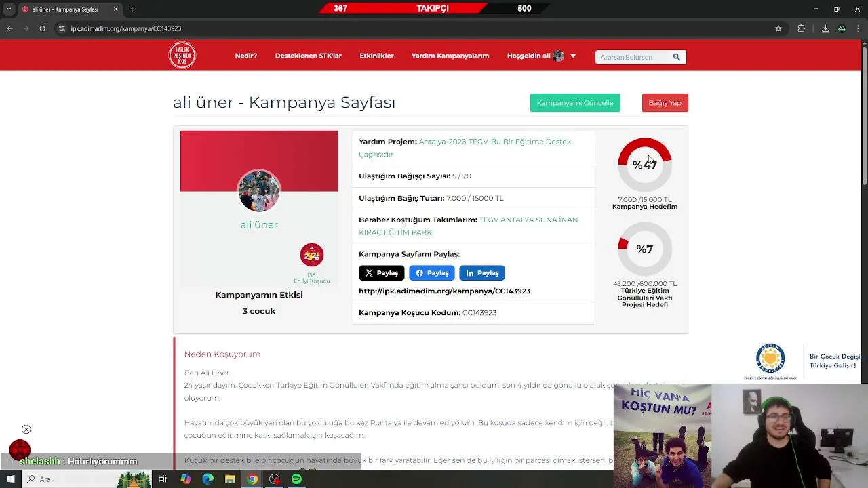Open the Yardım Kampanyalarım menu item
The image size is (868, 488).
pos(450,56)
